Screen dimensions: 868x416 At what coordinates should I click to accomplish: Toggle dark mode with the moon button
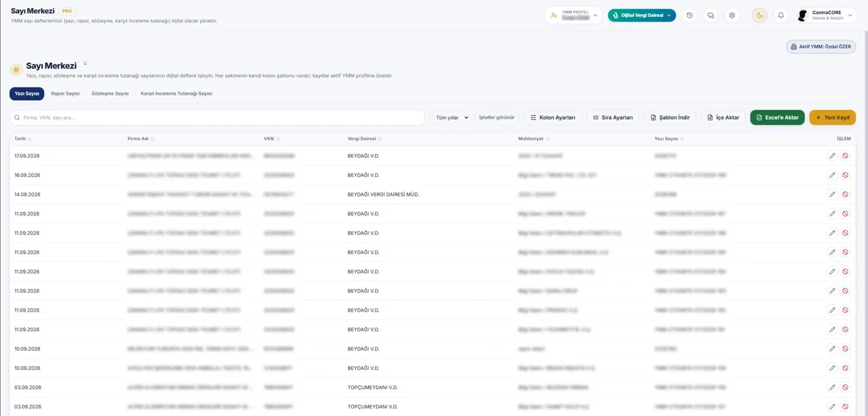tap(759, 15)
